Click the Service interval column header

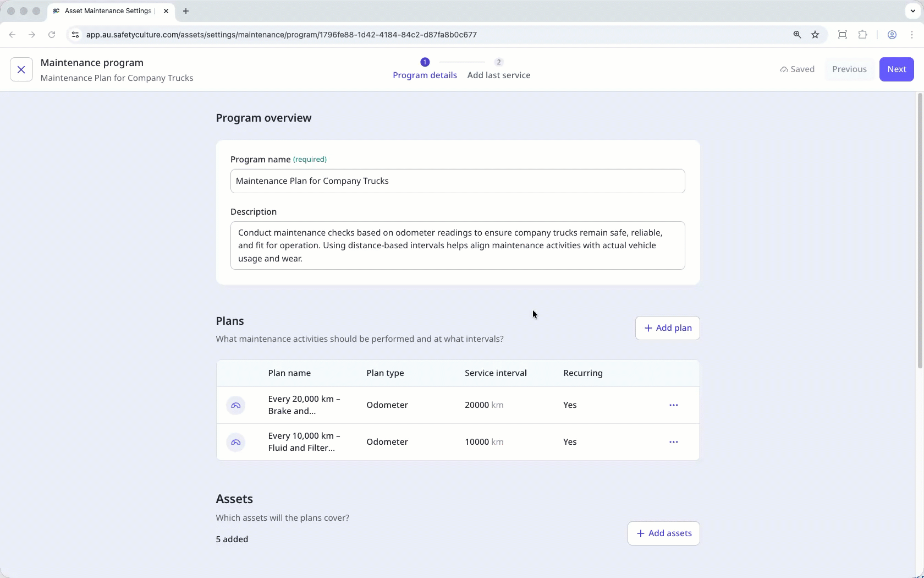[496, 373]
